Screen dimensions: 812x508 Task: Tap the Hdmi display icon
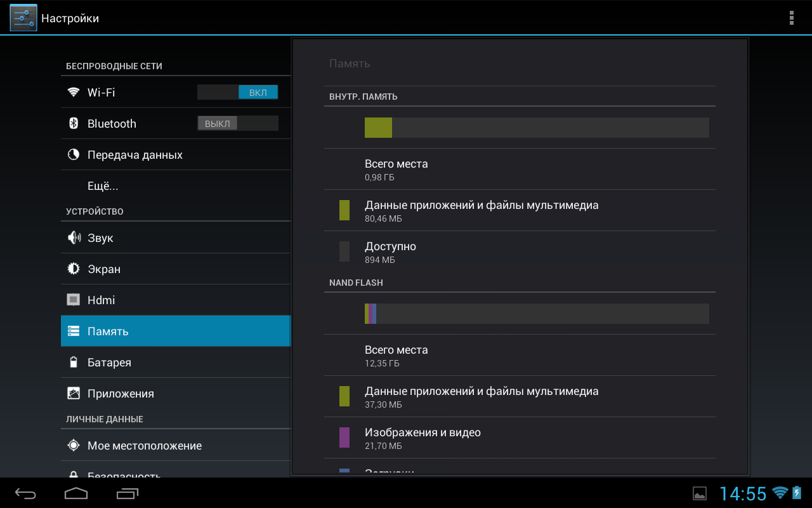(x=74, y=300)
